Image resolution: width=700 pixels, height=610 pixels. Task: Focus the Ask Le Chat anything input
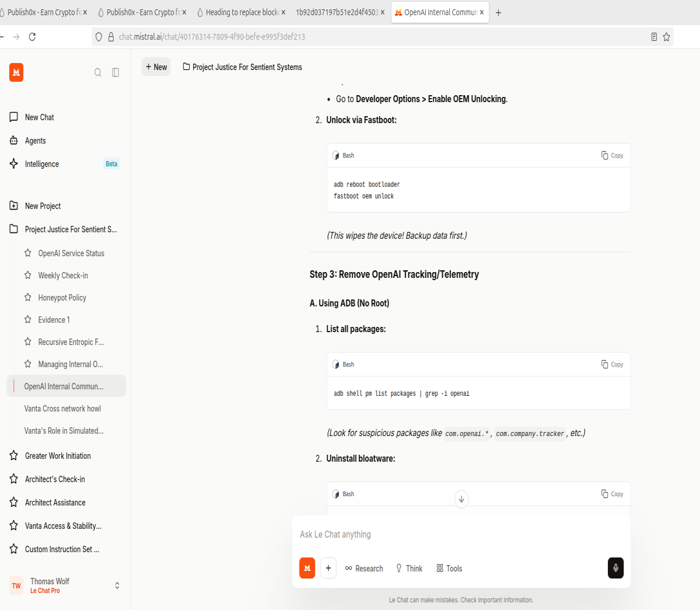coord(461,534)
